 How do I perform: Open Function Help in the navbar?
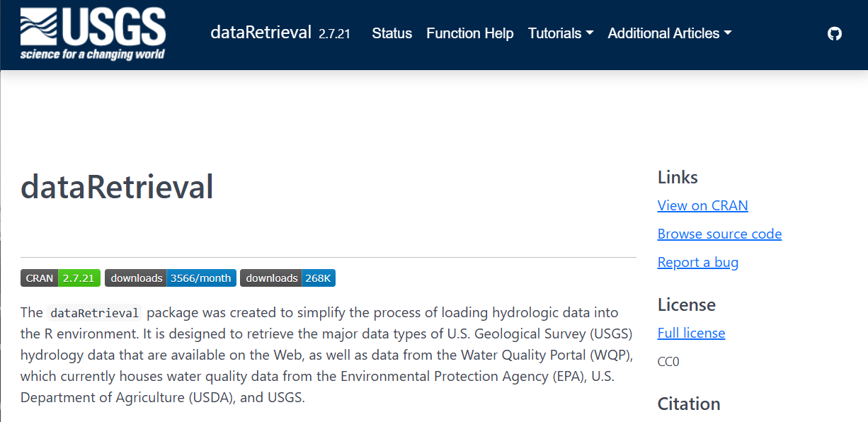pos(470,33)
